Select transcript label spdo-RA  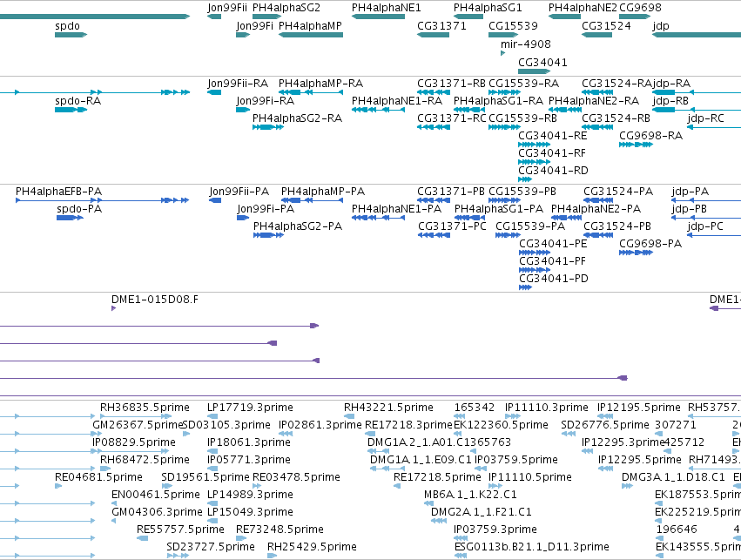tap(78, 101)
